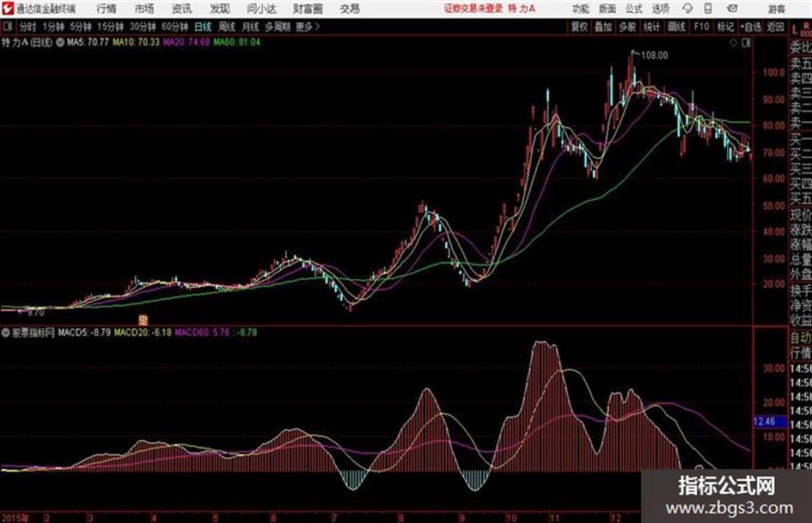The height and width of the screenshot is (523, 812).
Task: Expand the 更多 periods dropdown
Action: pos(308,27)
